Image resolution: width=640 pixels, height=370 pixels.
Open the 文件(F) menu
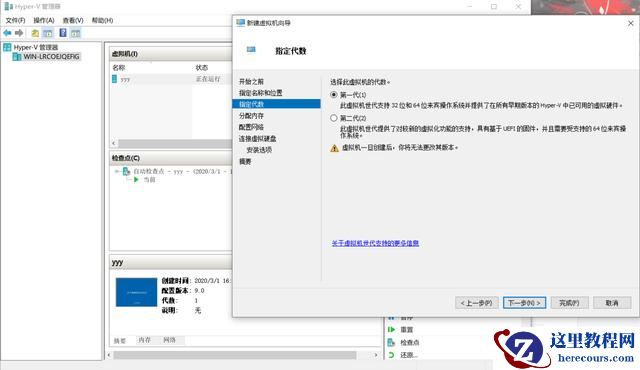tap(15, 20)
